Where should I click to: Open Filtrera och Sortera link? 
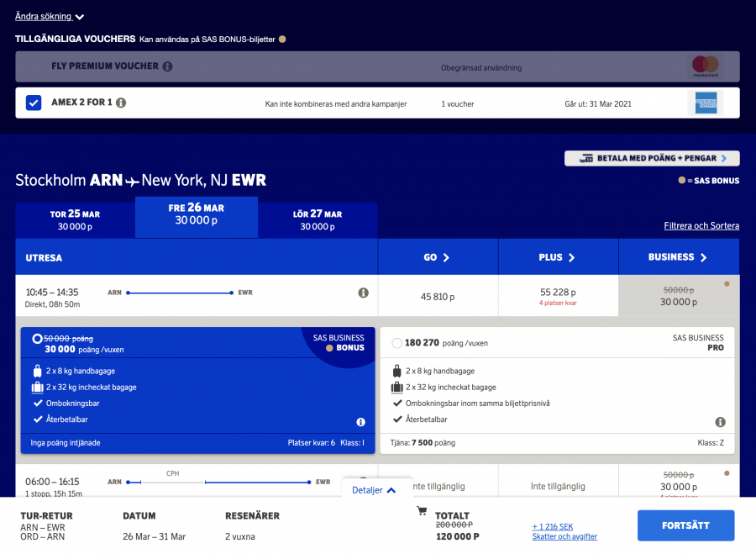701,225
